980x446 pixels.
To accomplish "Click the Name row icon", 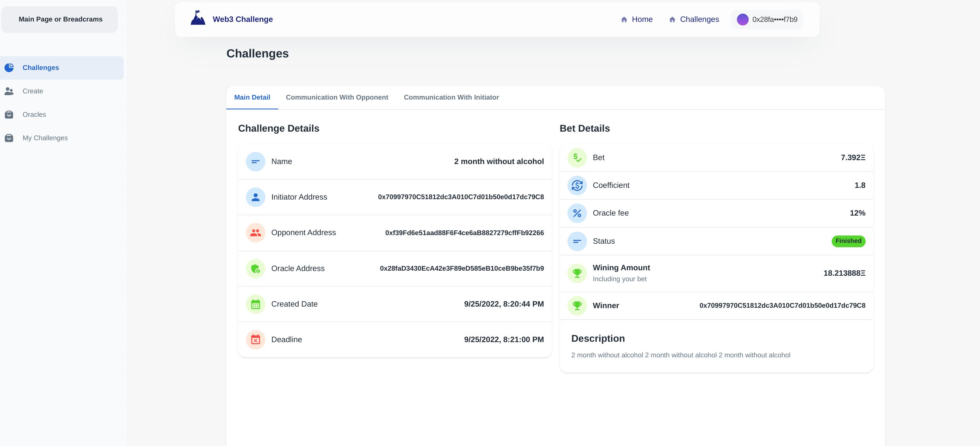I will [256, 162].
